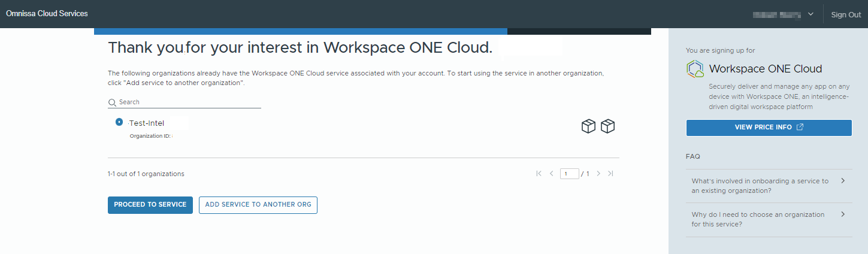Open View Price Info link

coord(769,128)
